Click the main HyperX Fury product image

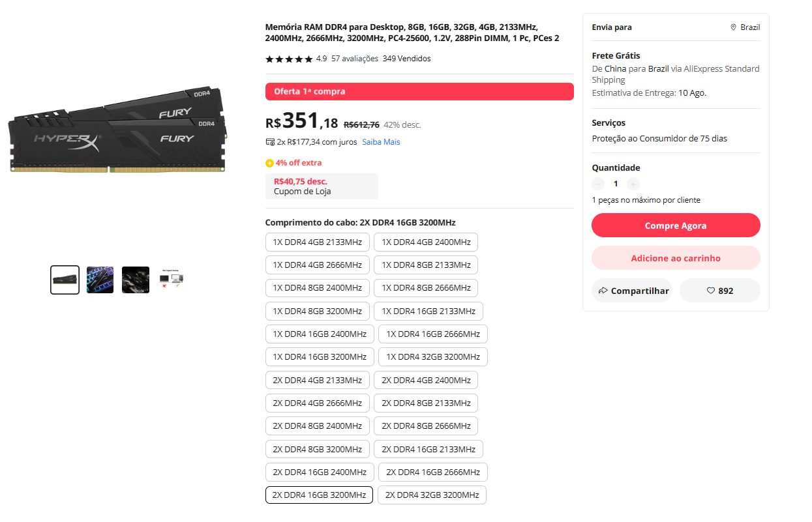(118, 129)
